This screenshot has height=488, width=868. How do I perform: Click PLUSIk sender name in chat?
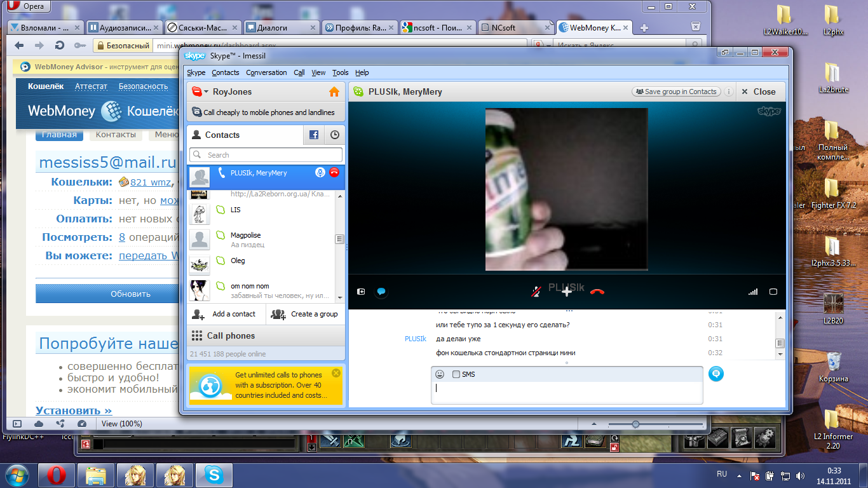pos(416,339)
